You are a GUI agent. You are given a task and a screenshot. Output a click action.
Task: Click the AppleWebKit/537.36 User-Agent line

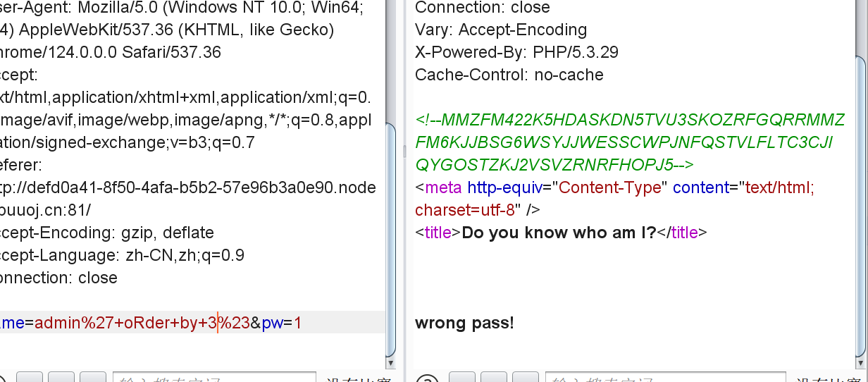(167, 30)
